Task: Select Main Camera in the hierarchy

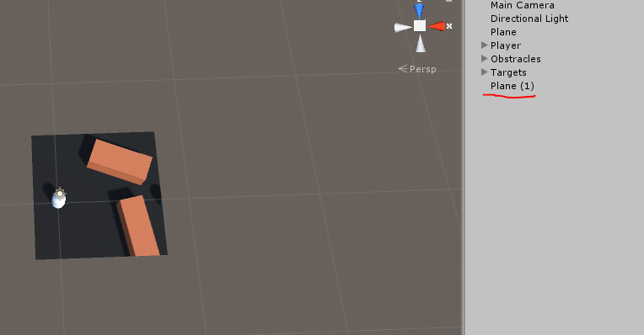Action: coord(522,5)
